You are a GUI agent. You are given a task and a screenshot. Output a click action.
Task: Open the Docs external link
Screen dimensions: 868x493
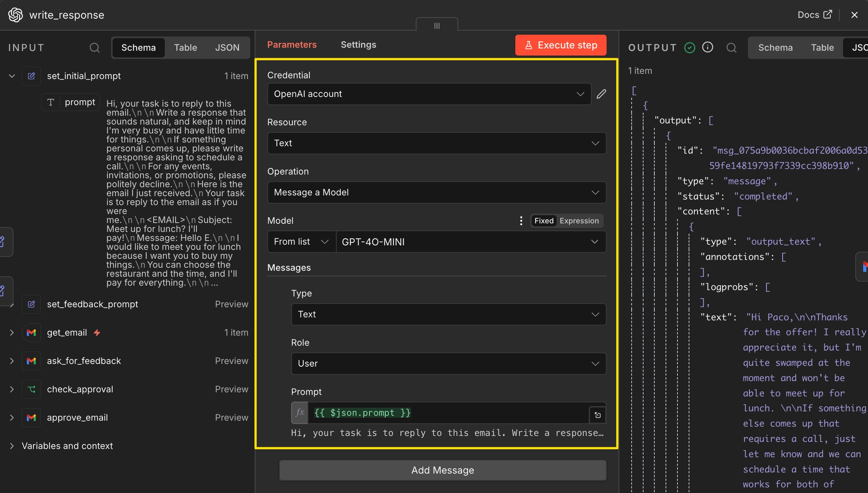coord(814,14)
